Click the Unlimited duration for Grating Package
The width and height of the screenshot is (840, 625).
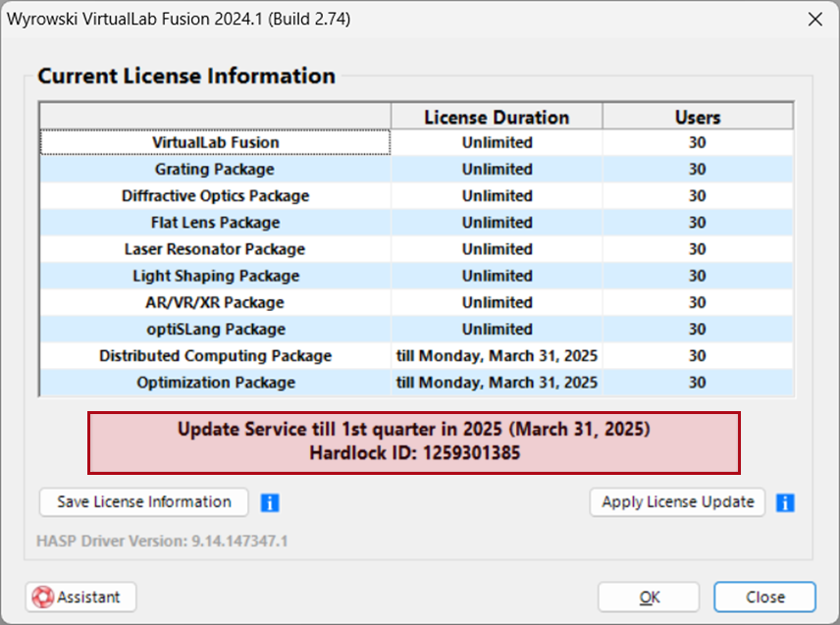tap(498, 169)
